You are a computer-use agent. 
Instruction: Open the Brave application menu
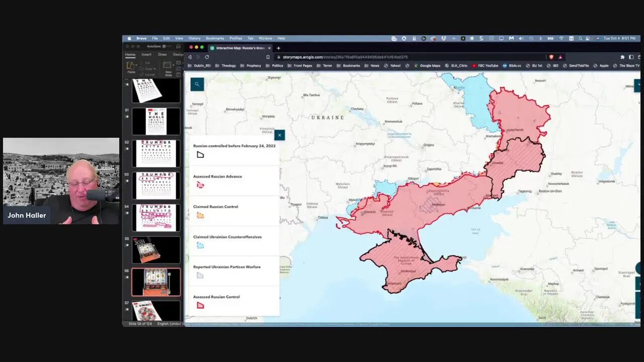[x=141, y=38]
